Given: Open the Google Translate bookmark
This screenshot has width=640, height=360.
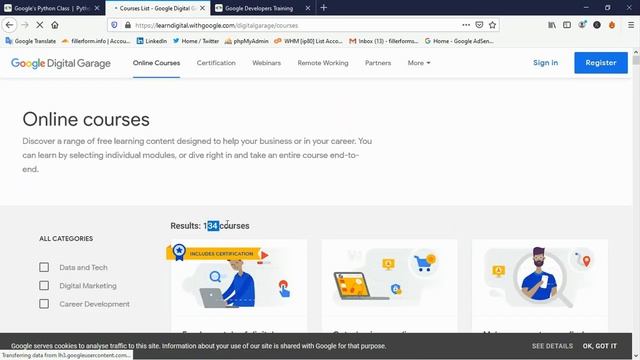Looking at the screenshot, I should [x=31, y=41].
